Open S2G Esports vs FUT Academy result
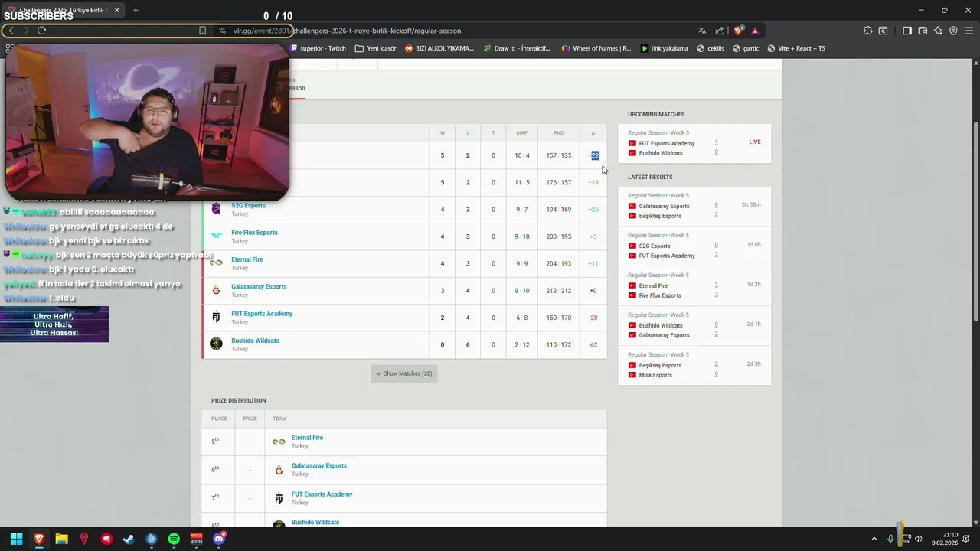This screenshot has width=980, height=551. point(694,246)
